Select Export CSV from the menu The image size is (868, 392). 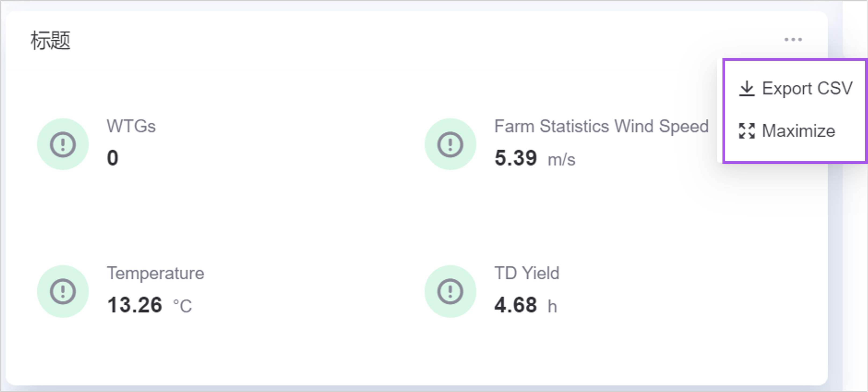tap(807, 89)
